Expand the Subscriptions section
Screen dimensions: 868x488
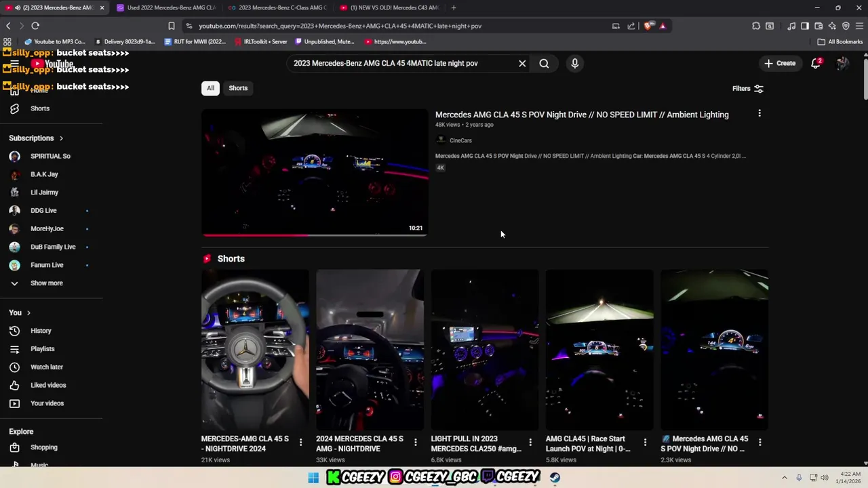pos(36,138)
